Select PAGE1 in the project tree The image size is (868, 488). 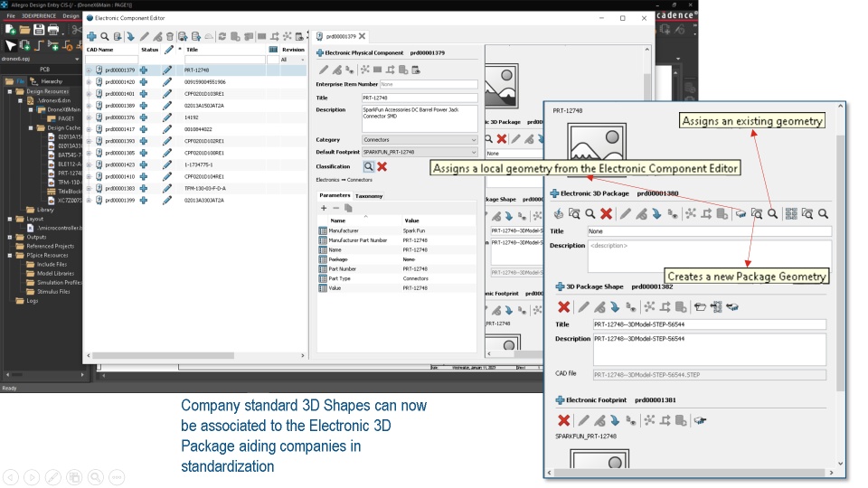pyautogui.click(x=65, y=118)
